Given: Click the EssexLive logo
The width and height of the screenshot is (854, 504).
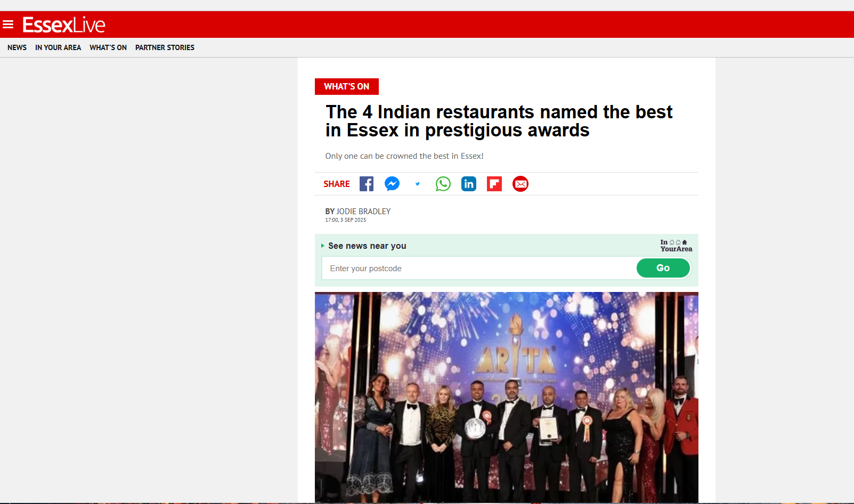Looking at the screenshot, I should 64,25.
